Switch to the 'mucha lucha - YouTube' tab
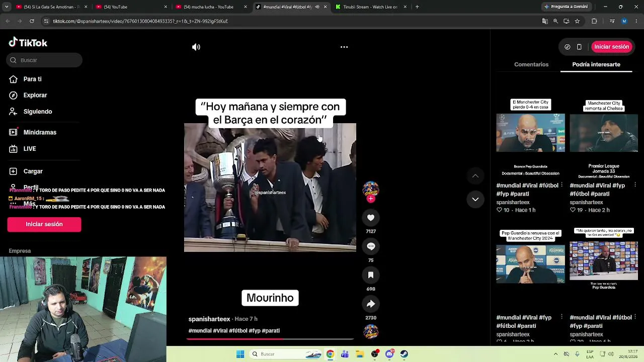This screenshot has width=644, height=362. pyautogui.click(x=210, y=7)
